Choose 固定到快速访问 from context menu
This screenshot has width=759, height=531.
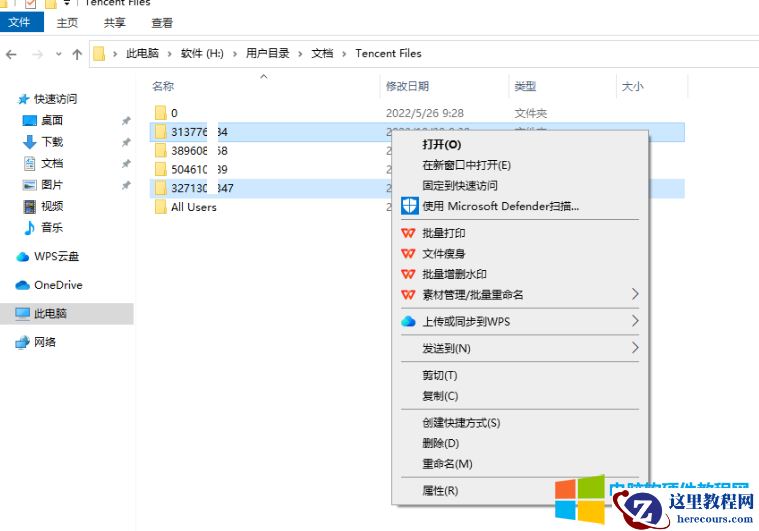click(460, 185)
